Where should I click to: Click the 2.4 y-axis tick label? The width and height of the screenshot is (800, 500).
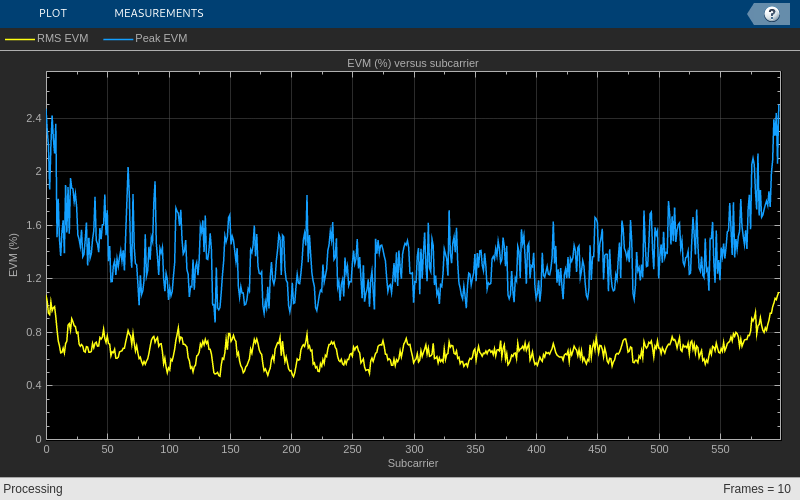[x=34, y=118]
